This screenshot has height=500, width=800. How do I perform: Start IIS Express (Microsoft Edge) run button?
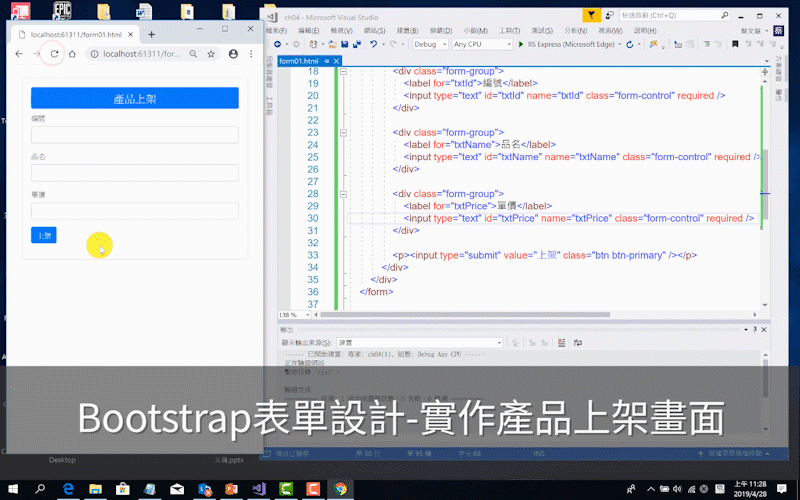pyautogui.click(x=566, y=44)
